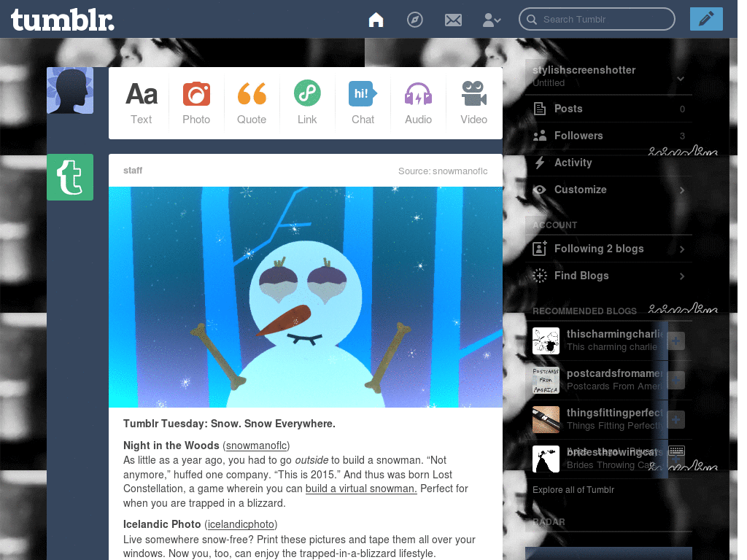Create a new Quote post

[x=252, y=103]
